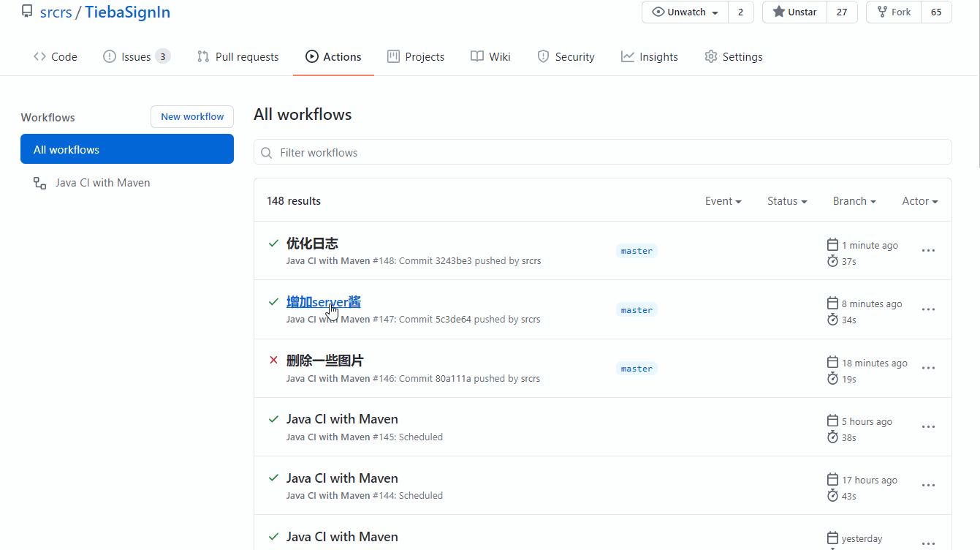Click the Workflows sidebar heading
This screenshot has width=980, height=550.
point(48,117)
